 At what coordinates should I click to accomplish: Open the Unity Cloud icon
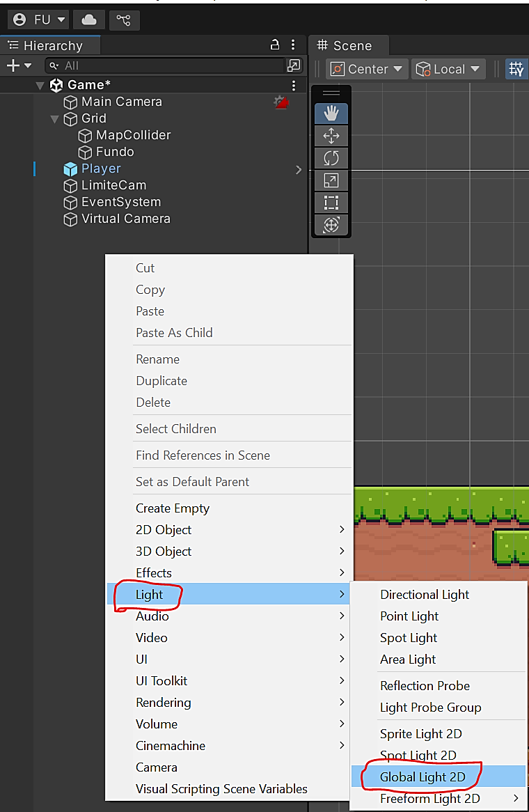point(89,19)
